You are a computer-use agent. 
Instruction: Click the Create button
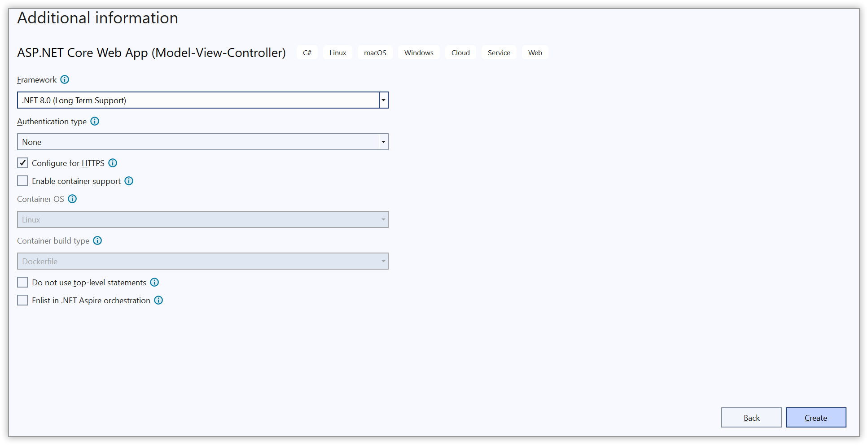pyautogui.click(x=816, y=417)
